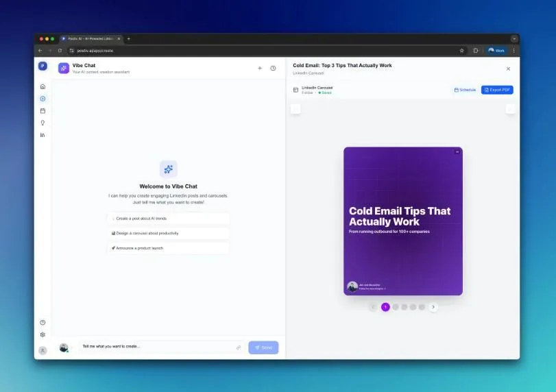Close the carousel preview panel

click(x=508, y=69)
